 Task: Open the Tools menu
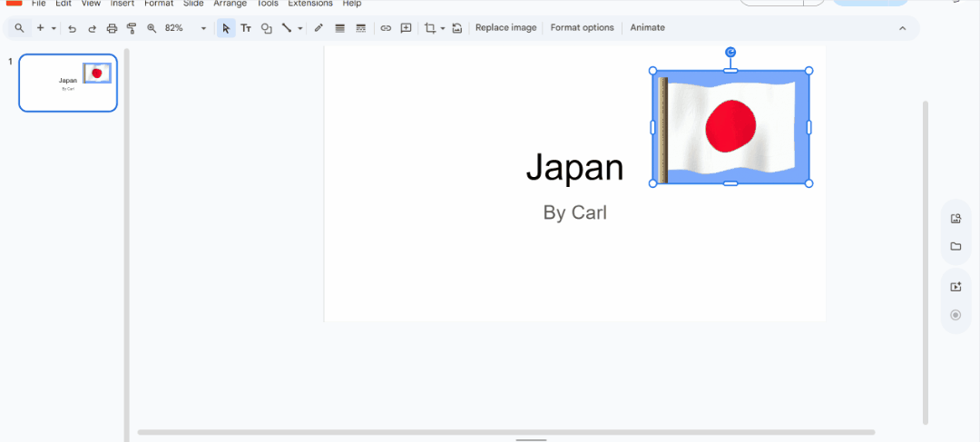click(268, 3)
